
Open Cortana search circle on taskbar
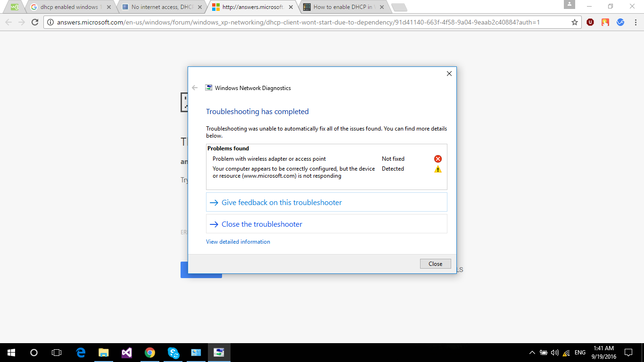coord(34,353)
